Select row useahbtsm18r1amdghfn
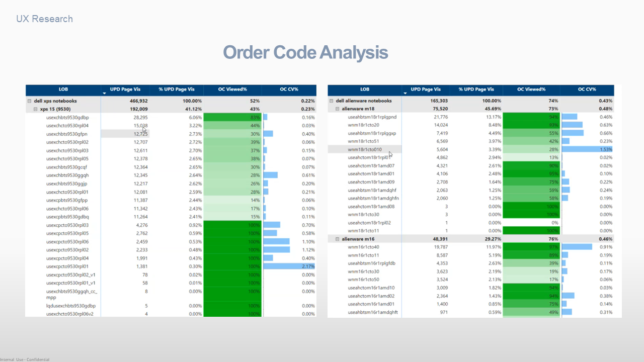This screenshot has width=644, height=362. click(x=471, y=198)
